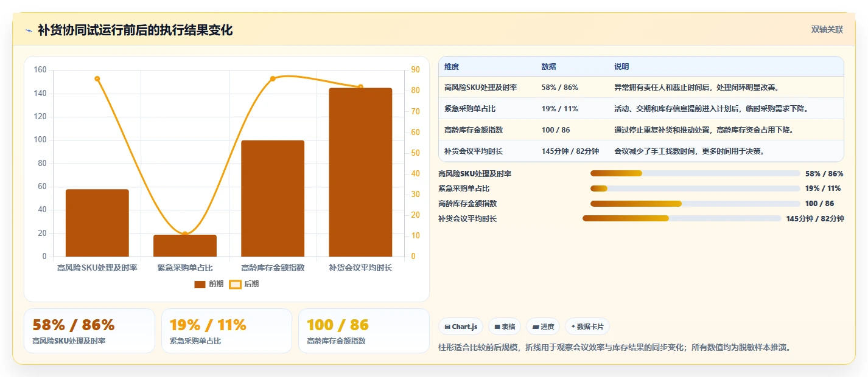Click the 数据 column header

[x=548, y=67]
